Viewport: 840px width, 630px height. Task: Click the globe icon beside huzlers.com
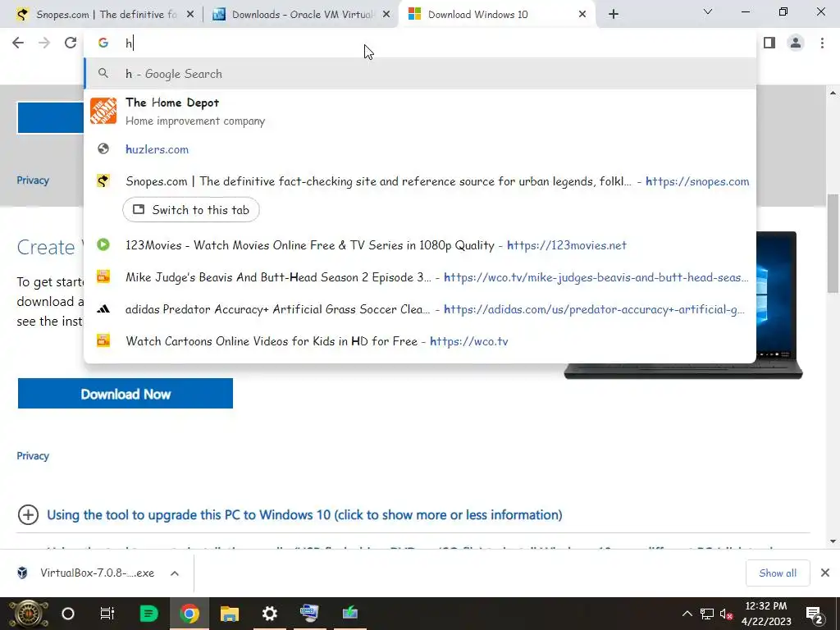pos(103,149)
